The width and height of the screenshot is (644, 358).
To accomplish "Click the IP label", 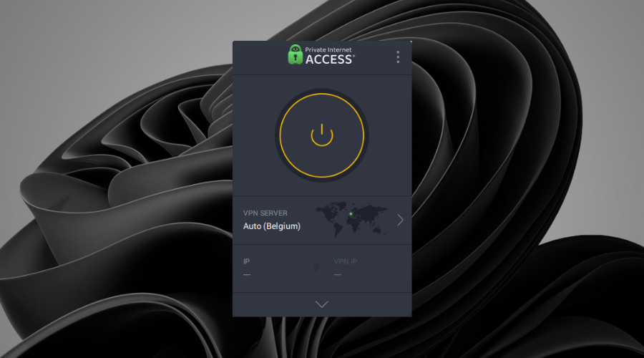I will 247,261.
